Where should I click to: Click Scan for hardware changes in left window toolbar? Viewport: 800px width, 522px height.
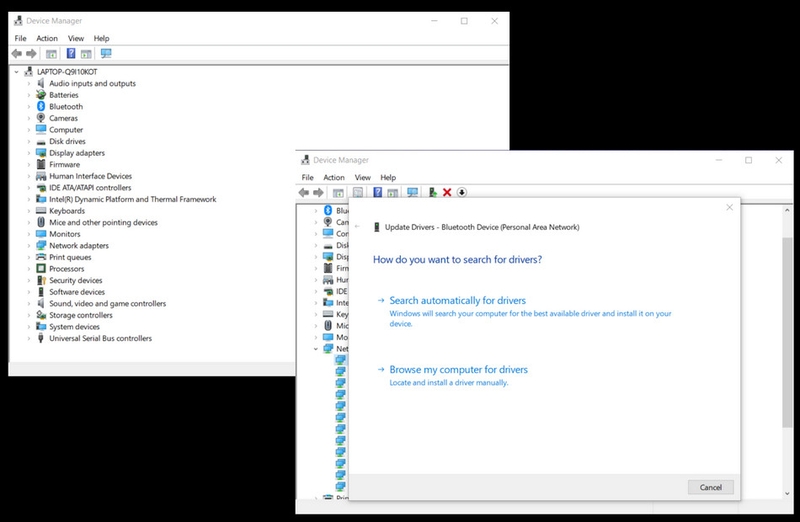pos(106,54)
